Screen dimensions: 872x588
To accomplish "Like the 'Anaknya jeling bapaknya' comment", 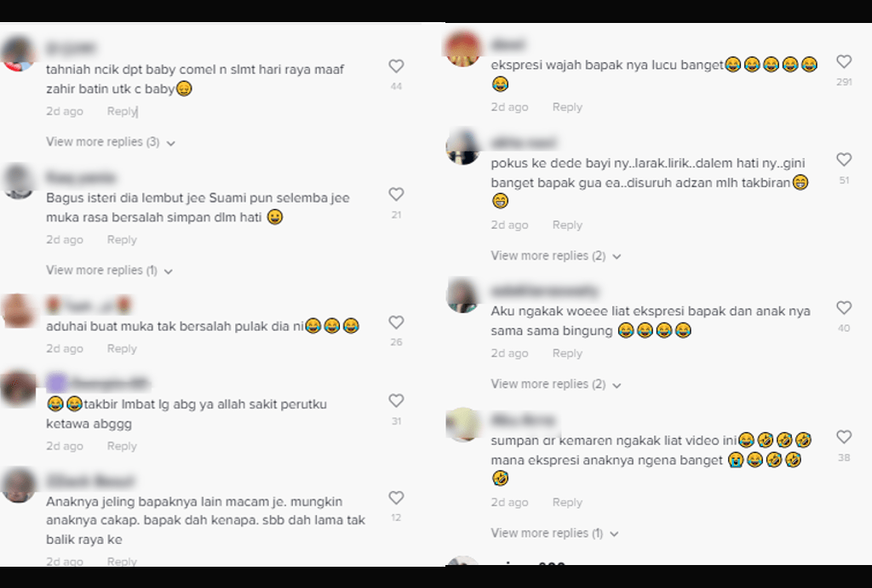I will click(x=396, y=498).
